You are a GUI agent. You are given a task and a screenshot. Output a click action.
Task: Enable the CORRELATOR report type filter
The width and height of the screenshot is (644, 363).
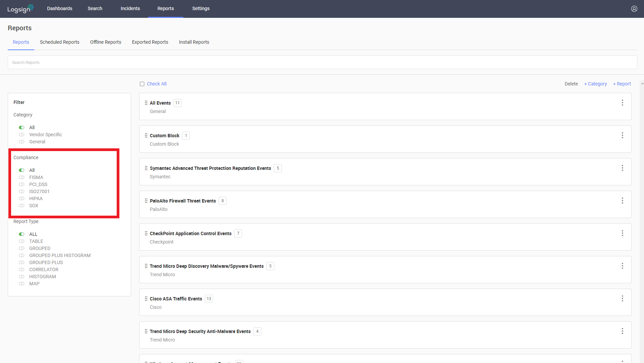pos(22,269)
